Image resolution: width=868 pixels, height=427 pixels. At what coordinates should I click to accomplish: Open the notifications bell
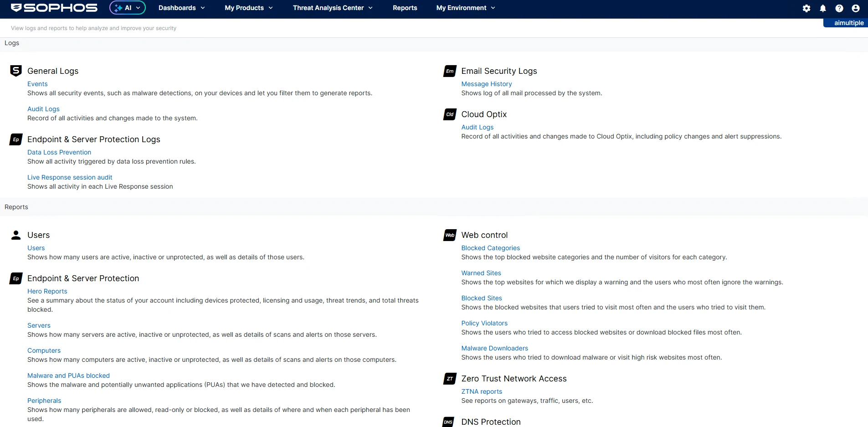[x=823, y=8]
